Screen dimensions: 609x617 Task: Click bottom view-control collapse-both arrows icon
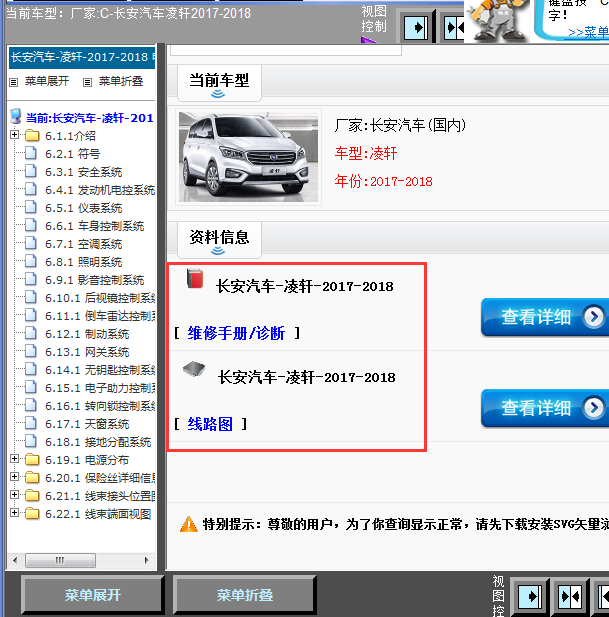click(x=570, y=597)
